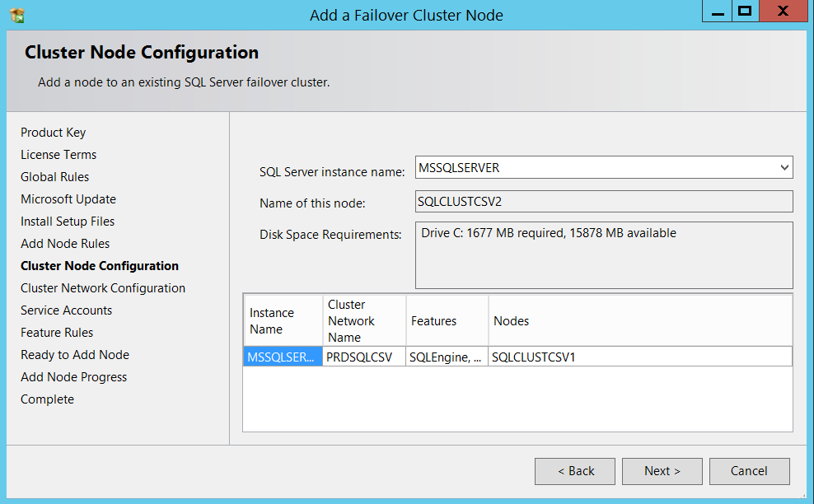814x504 pixels.
Task: Cancel the Add Node setup
Action: pos(749,471)
